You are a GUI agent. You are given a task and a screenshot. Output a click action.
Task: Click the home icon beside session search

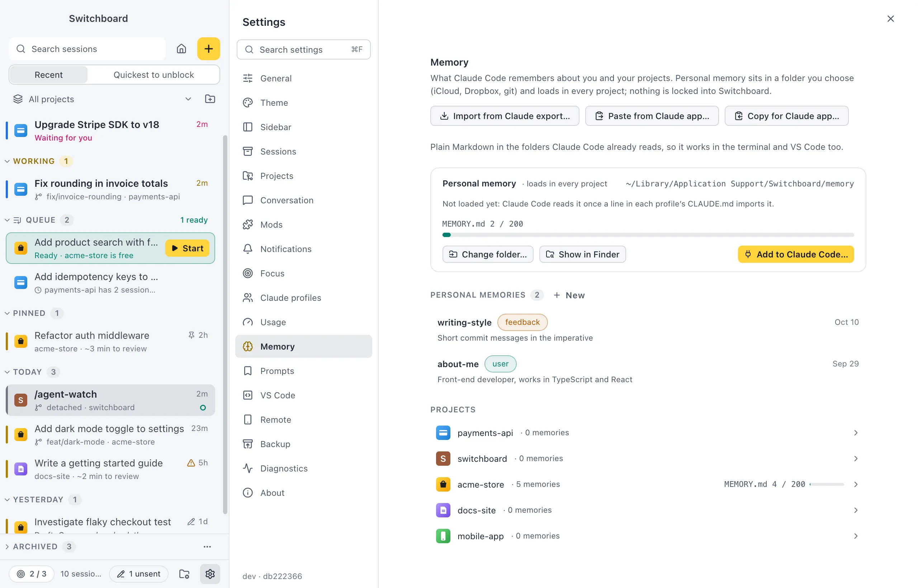181,49
